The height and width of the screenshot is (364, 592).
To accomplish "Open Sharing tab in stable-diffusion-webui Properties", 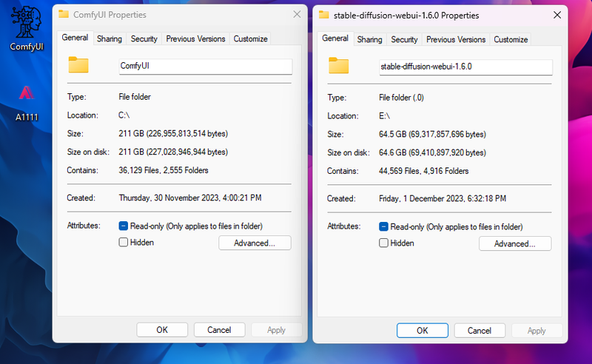I will pyautogui.click(x=369, y=40).
